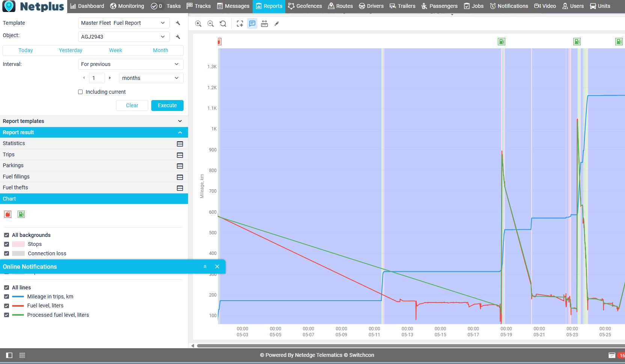Toggle the Connection loss checkbox
625x364 pixels.
click(x=6, y=253)
